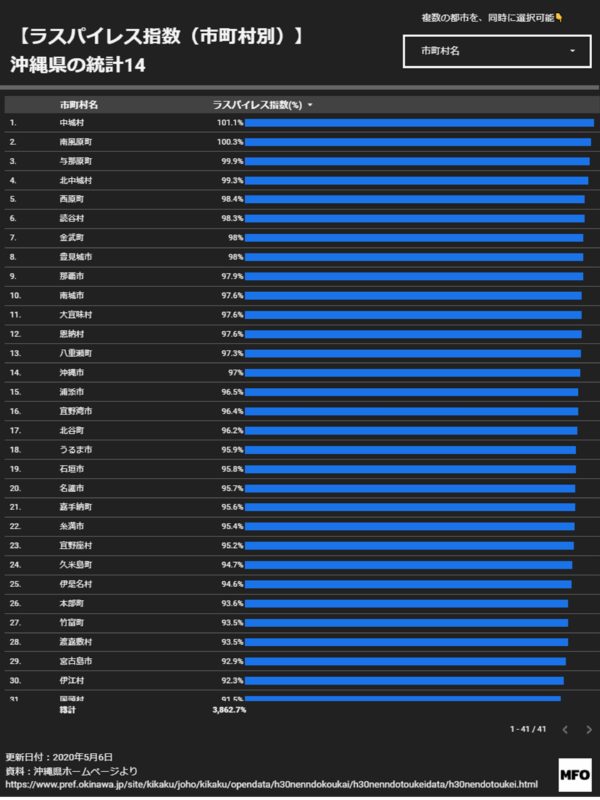Click the 総計 total 3,862.7% value
Viewport: 600px width, 800px height.
tap(229, 710)
